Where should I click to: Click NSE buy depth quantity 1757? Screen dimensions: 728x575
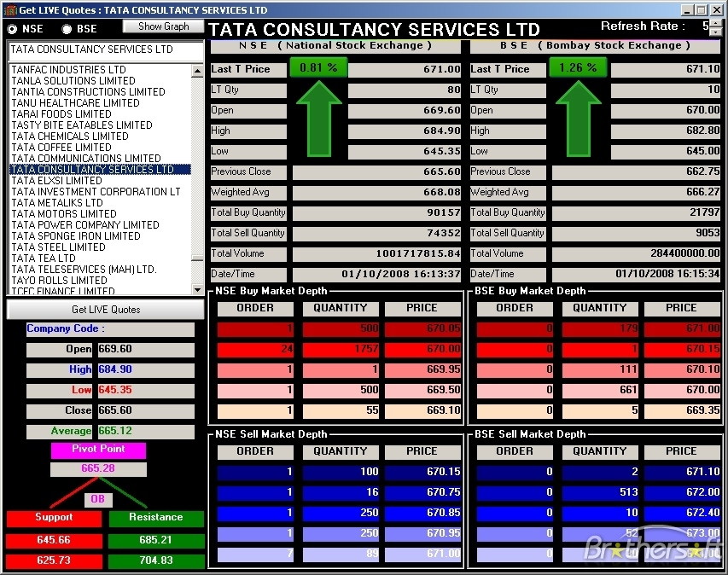click(x=341, y=349)
